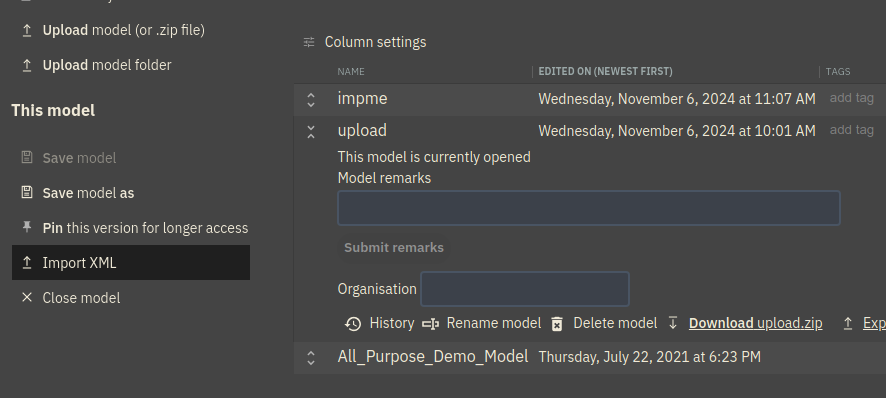Viewport: 886px width, 398px height.
Task: Click the partially visible Export link
Action: [874, 323]
